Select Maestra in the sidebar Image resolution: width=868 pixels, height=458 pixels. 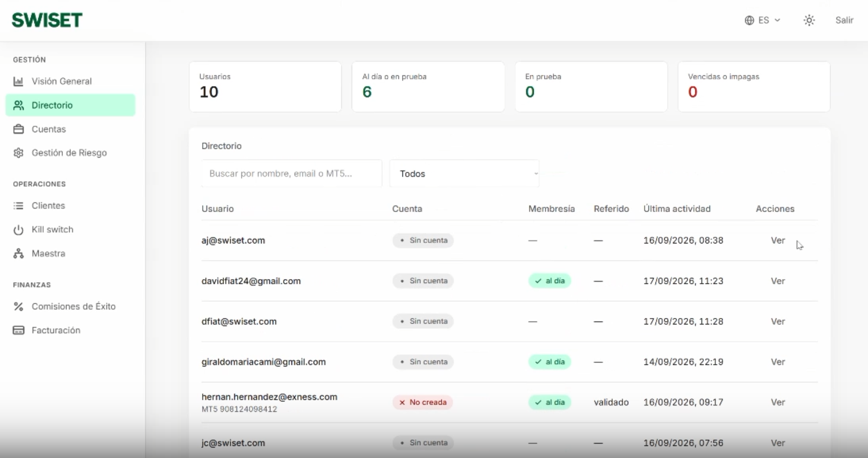coord(70,254)
